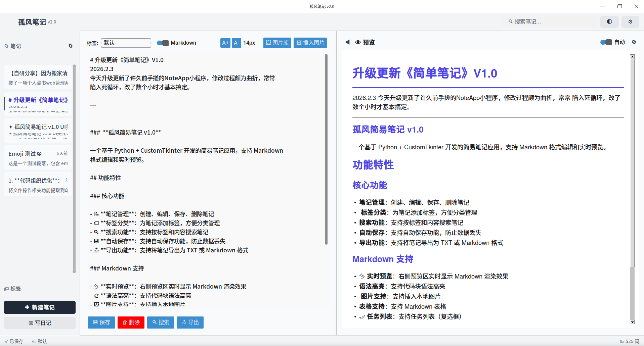
Task: Click the 搜索笔记 search field
Action: coord(550,21)
